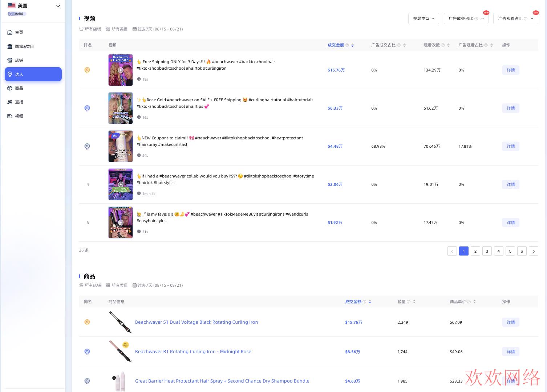This screenshot has height=392, width=547.
Task: Sort products by 商品单价 column
Action: [474, 302]
